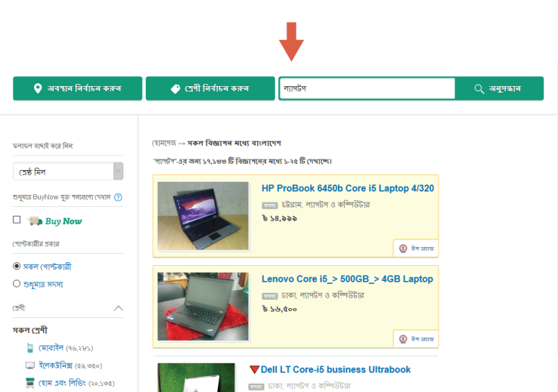Click the red triangle on Dell listing
The height and width of the screenshot is (392, 558).
coord(254,369)
